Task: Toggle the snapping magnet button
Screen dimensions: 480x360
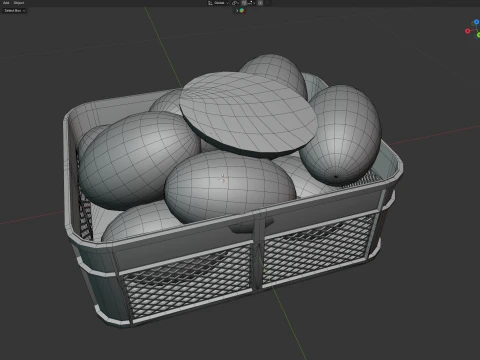Action: click(244, 3)
